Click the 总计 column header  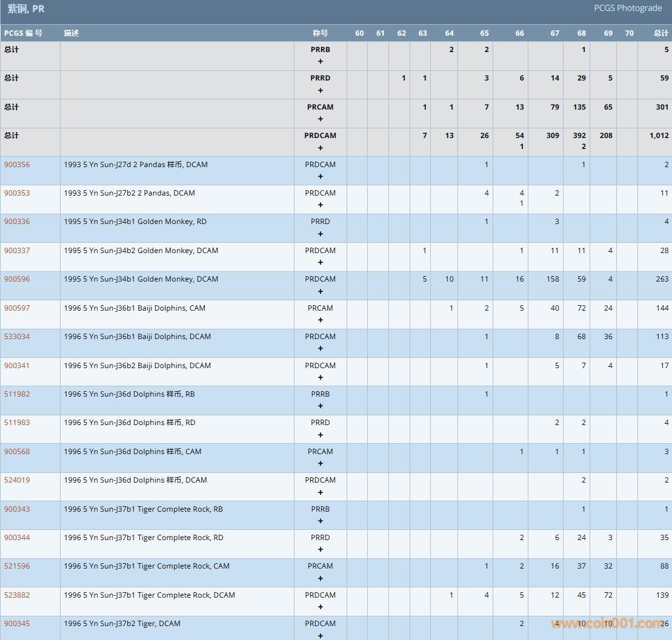tap(661, 33)
